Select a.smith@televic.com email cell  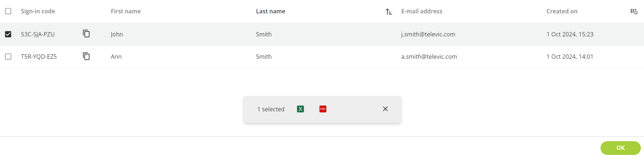pyautogui.click(x=429, y=57)
